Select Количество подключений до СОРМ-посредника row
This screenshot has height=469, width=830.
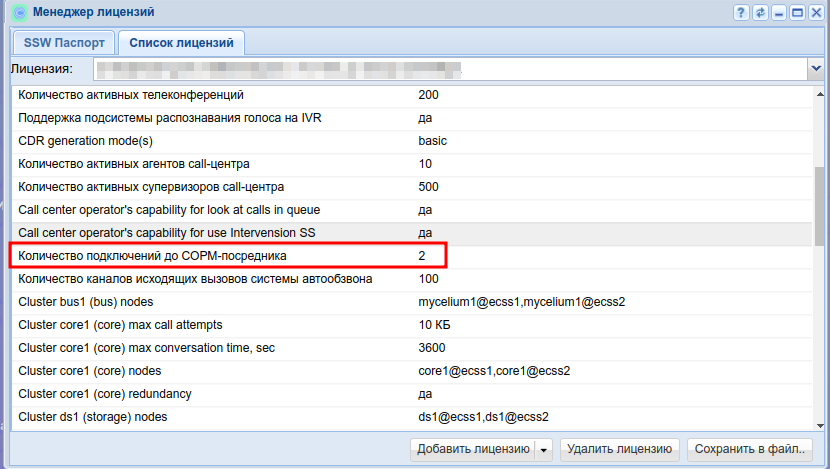pos(412,256)
